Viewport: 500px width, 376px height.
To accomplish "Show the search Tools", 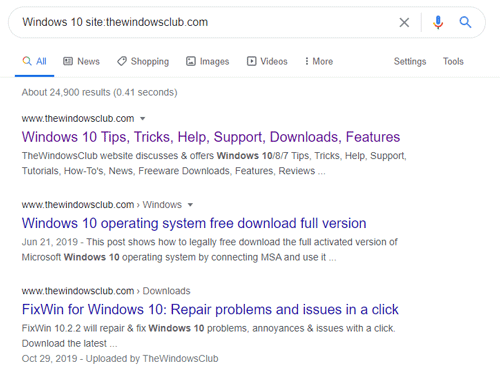I will pos(453,61).
